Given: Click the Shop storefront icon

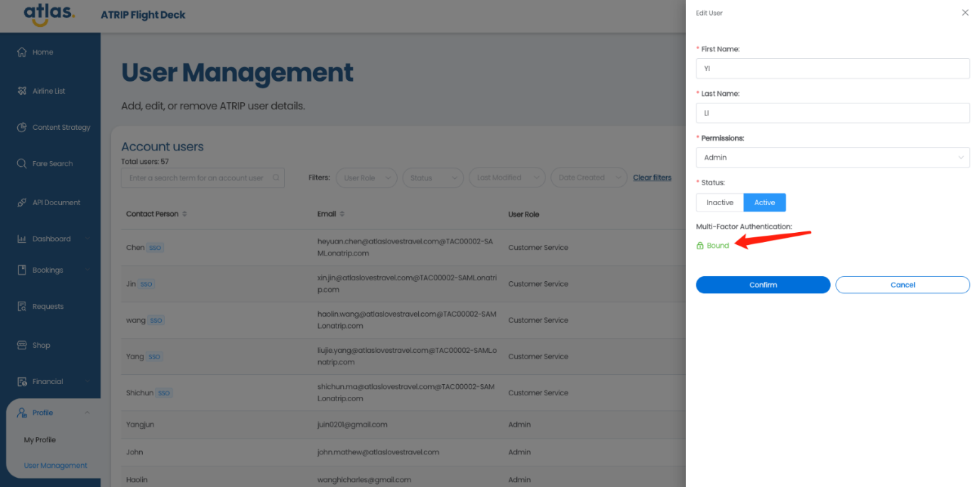Looking at the screenshot, I should [x=21, y=346].
